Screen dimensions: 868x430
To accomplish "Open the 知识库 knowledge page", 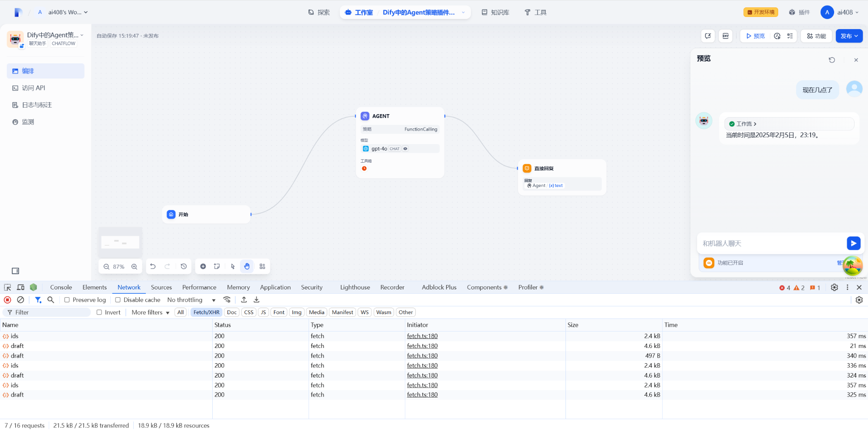I will [495, 12].
